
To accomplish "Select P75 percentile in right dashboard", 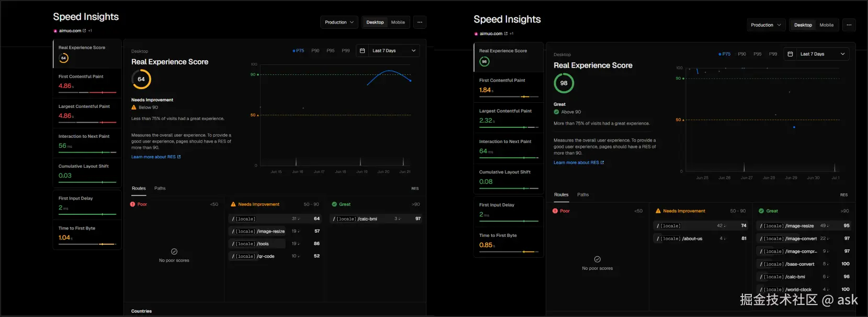I will pyautogui.click(x=725, y=54).
